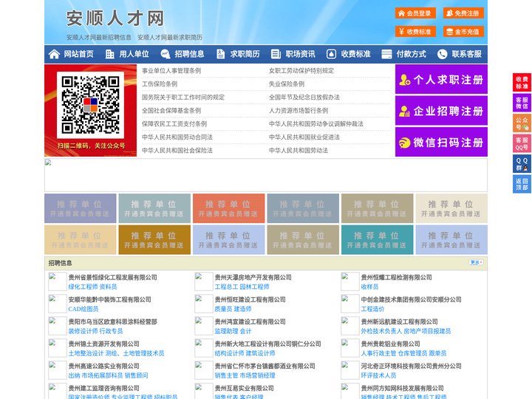The width and height of the screenshot is (532, 399).
Task: Open company 贵州省景恒绿化工程发展有限公司
Action: tap(112, 277)
